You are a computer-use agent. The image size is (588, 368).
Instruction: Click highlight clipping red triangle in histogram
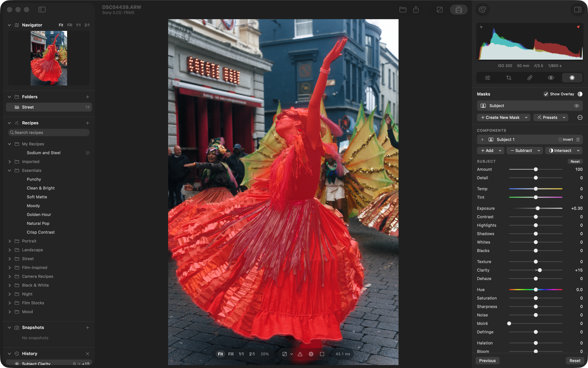[578, 27]
